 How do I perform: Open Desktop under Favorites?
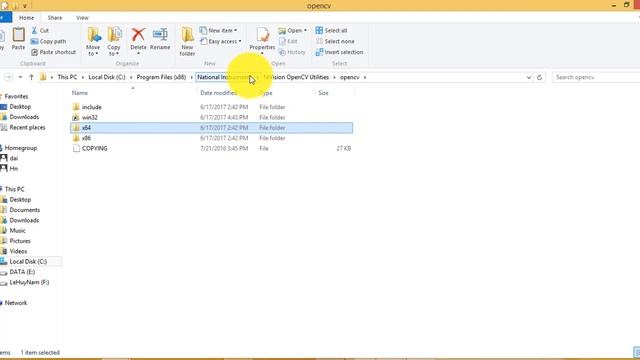pos(20,107)
